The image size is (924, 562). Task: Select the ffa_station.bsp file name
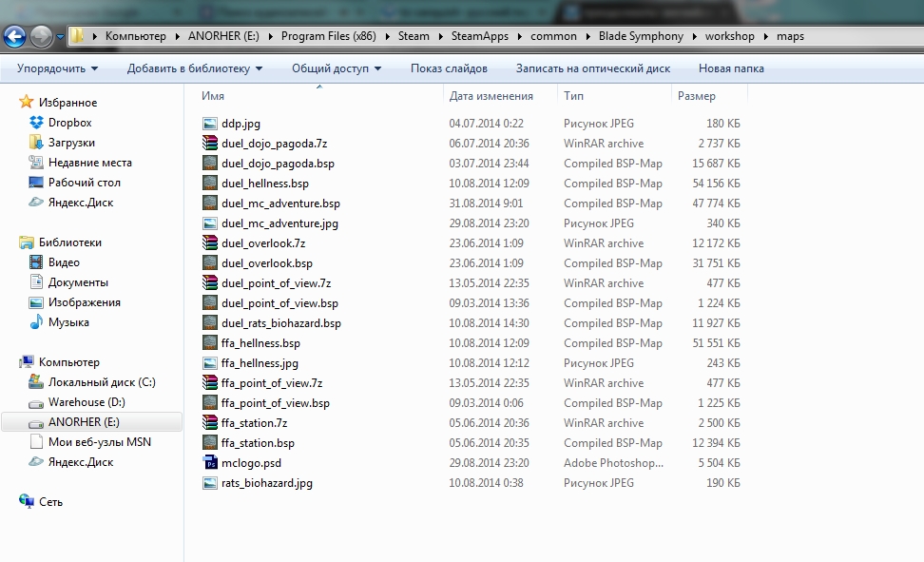pos(259,443)
